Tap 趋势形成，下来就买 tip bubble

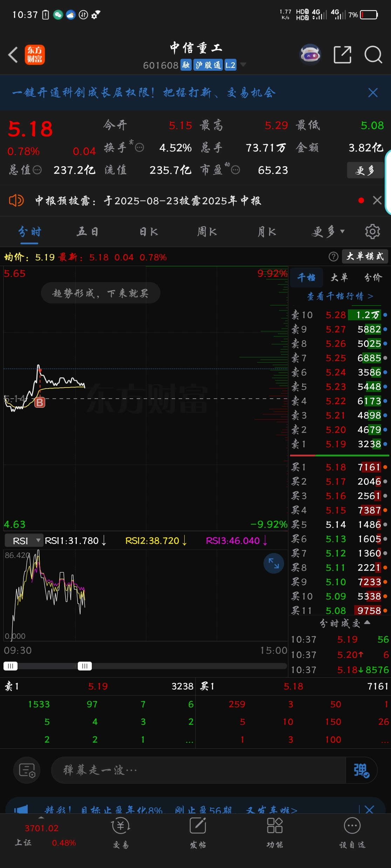(x=101, y=293)
